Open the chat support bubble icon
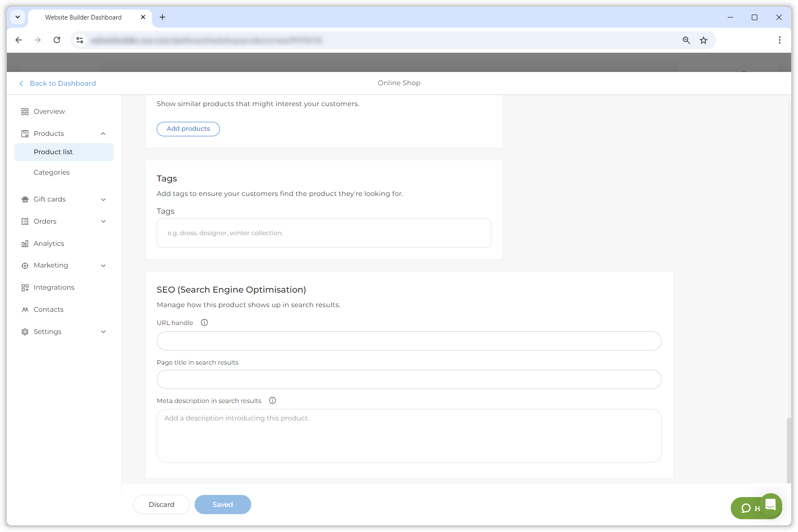The width and height of the screenshot is (798, 532). (x=770, y=505)
